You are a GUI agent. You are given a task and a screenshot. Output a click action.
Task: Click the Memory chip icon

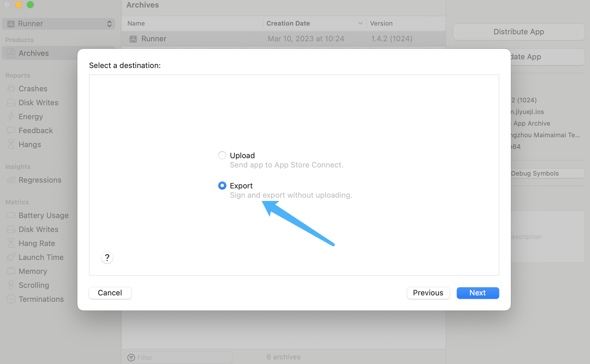(11, 271)
